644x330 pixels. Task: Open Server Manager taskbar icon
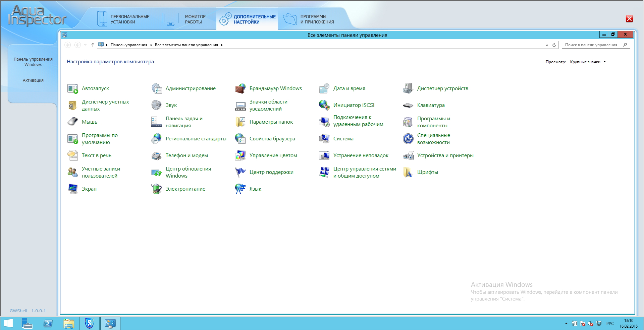tap(27, 323)
